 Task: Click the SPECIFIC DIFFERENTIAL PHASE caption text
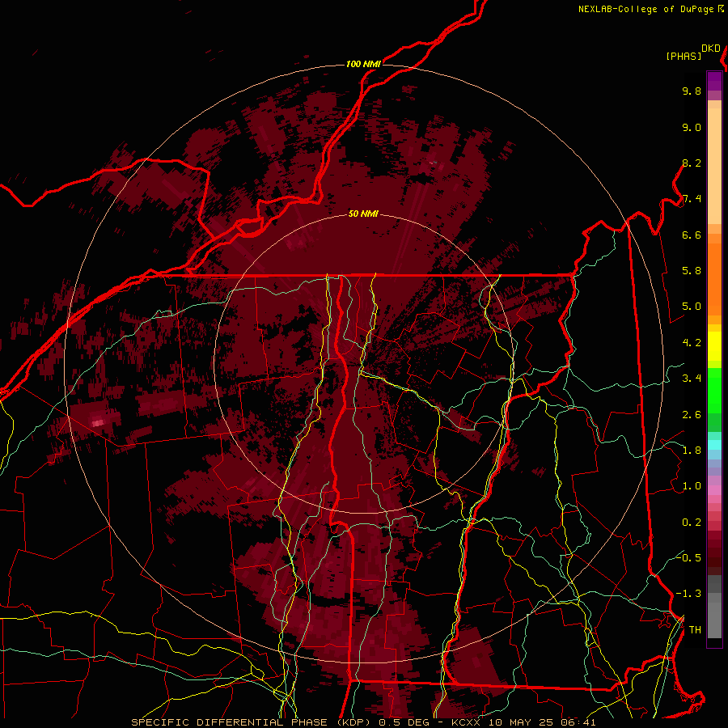pyautogui.click(x=230, y=722)
